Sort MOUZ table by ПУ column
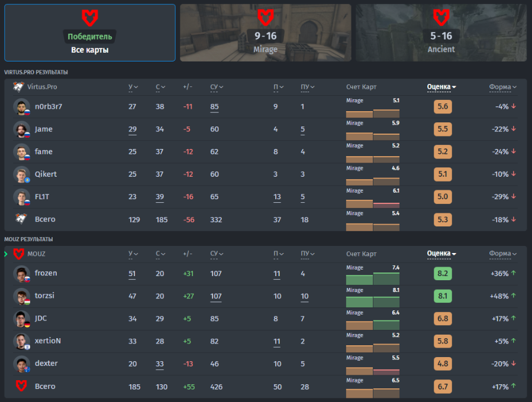 (307, 254)
